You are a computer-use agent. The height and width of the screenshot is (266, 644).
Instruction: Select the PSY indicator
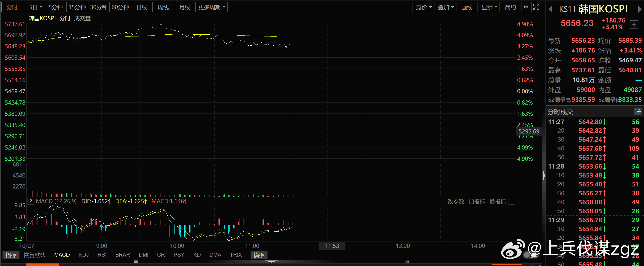[x=179, y=255]
